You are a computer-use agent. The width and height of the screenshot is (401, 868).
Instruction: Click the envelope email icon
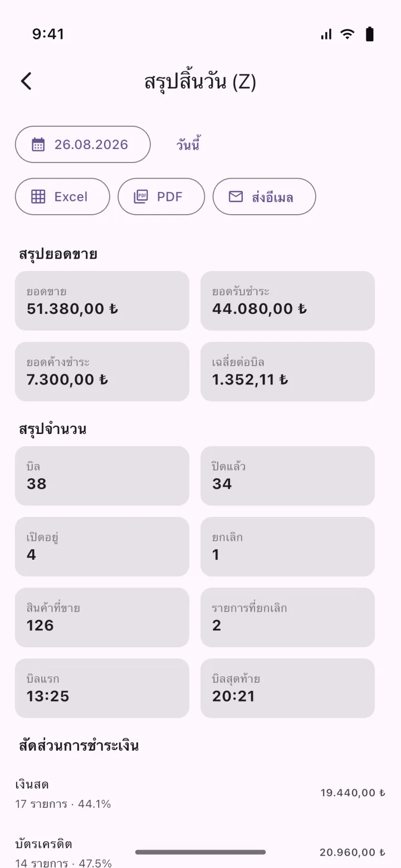236,196
